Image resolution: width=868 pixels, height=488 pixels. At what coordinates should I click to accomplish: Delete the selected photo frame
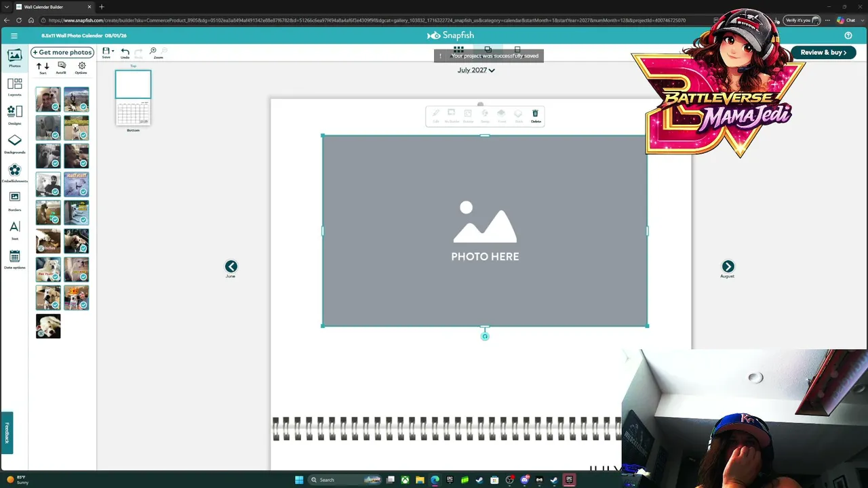click(535, 116)
